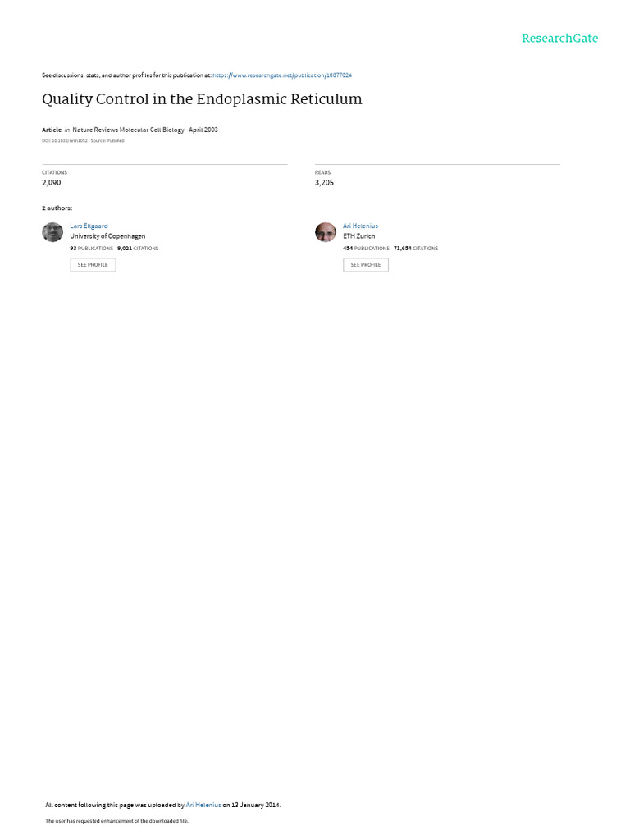Click the 2,090 citations count

[x=52, y=183]
